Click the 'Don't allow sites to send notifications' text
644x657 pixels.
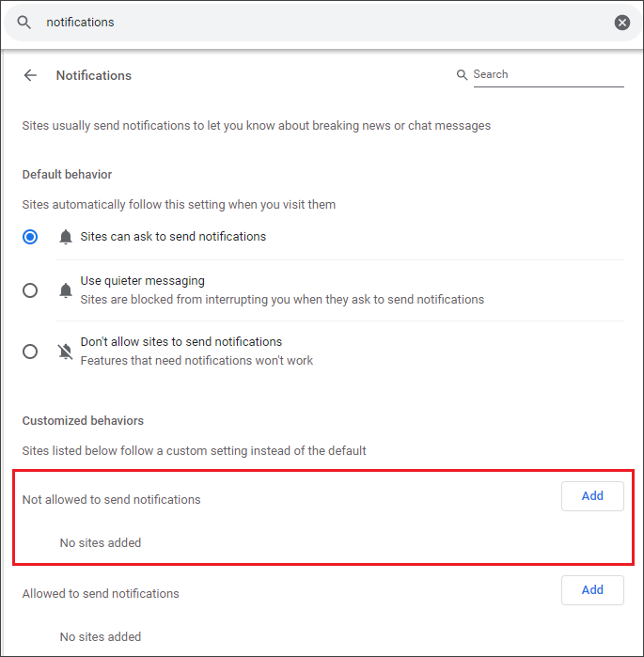click(x=181, y=342)
